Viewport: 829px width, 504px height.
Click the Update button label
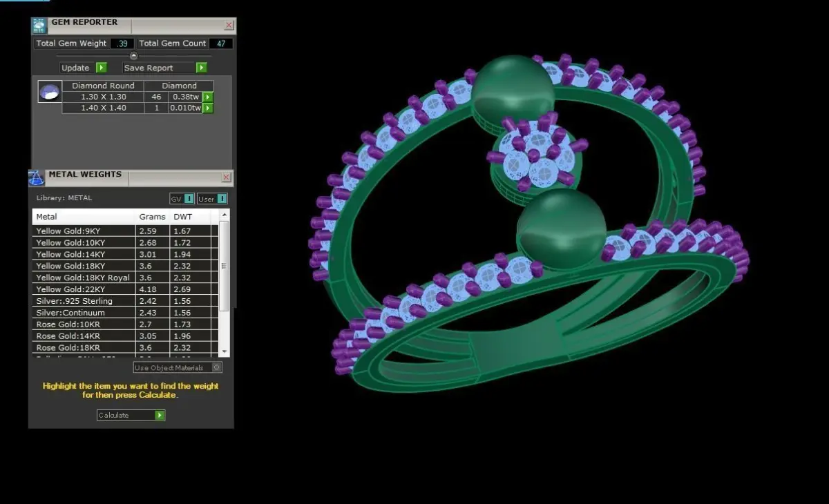(75, 68)
